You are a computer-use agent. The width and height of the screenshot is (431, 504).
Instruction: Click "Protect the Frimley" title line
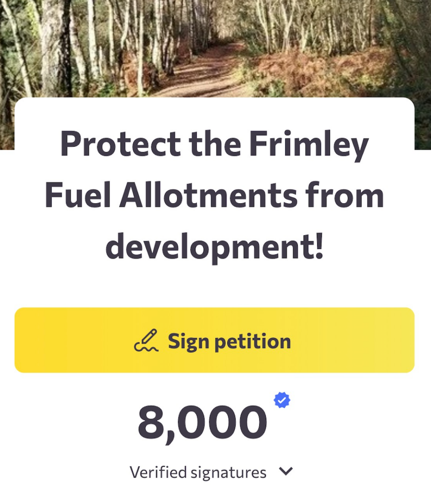(215, 143)
